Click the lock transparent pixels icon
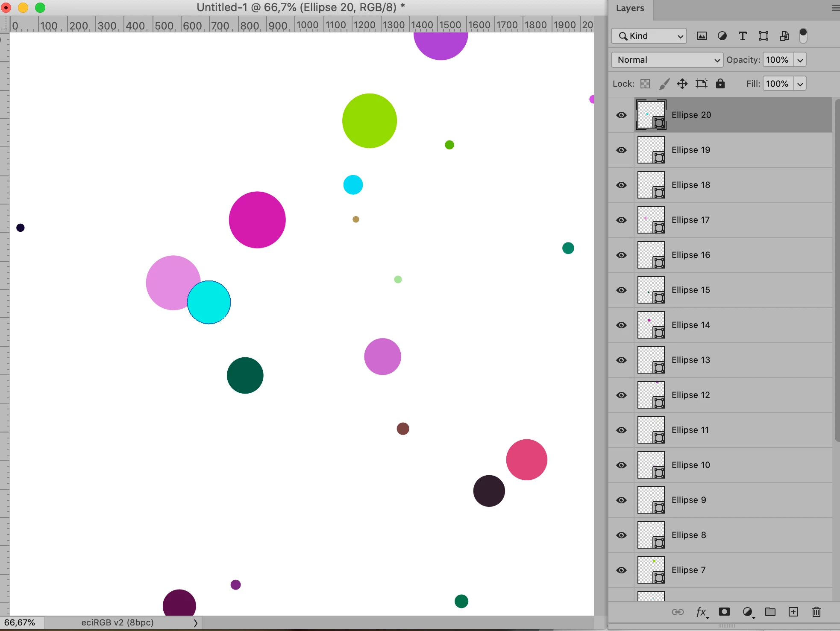Image resolution: width=840 pixels, height=631 pixels. click(645, 84)
